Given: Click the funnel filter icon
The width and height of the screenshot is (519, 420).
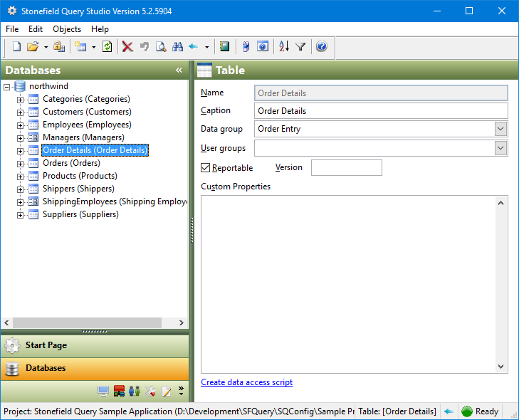Looking at the screenshot, I should pyautogui.click(x=300, y=47).
